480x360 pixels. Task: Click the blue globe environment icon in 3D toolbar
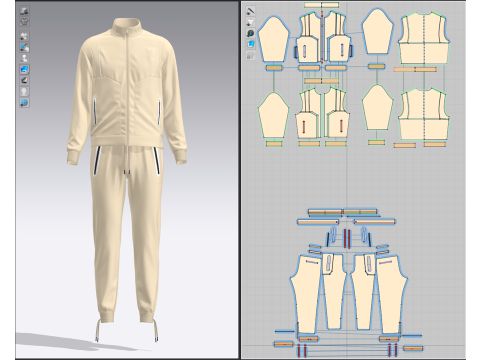pyautogui.click(x=24, y=102)
